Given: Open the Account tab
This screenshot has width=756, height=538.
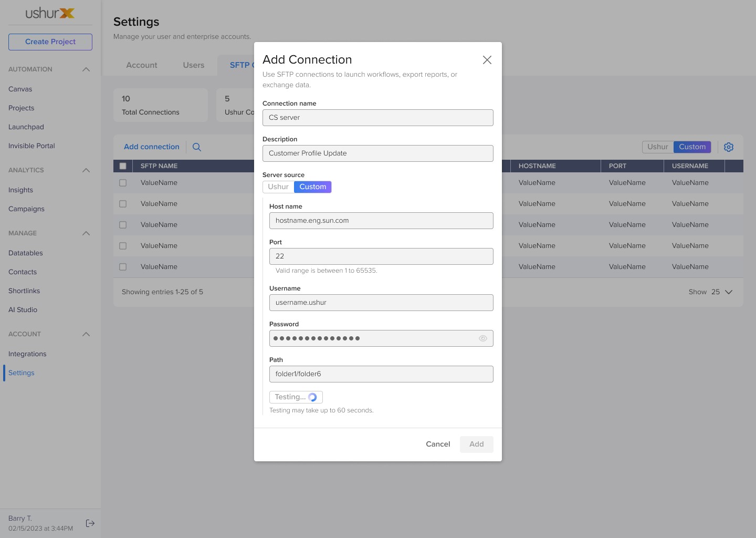Looking at the screenshot, I should (x=142, y=65).
